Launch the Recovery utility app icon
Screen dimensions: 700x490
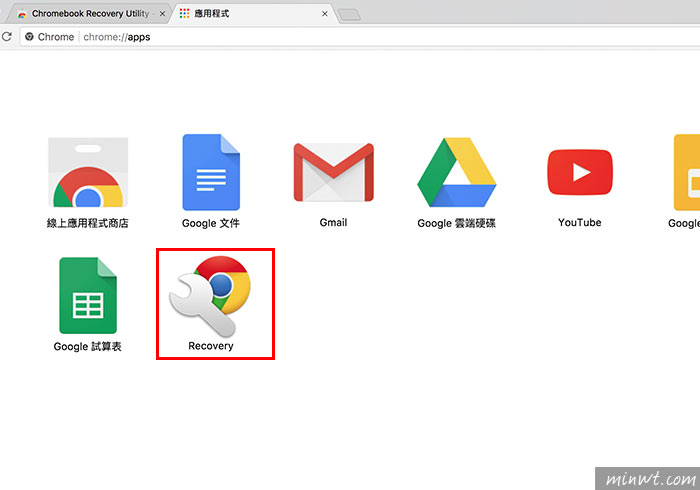(x=210, y=295)
